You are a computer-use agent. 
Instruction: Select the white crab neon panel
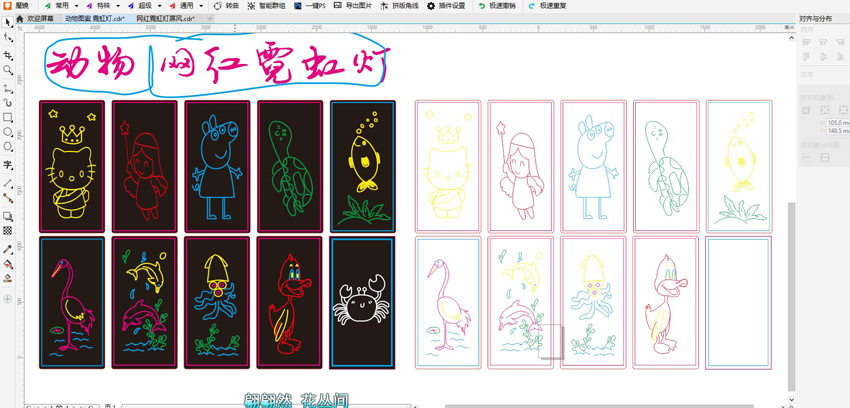363,302
